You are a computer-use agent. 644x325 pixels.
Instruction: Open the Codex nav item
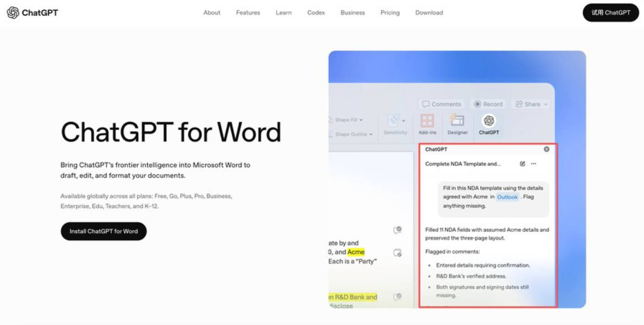(x=316, y=13)
